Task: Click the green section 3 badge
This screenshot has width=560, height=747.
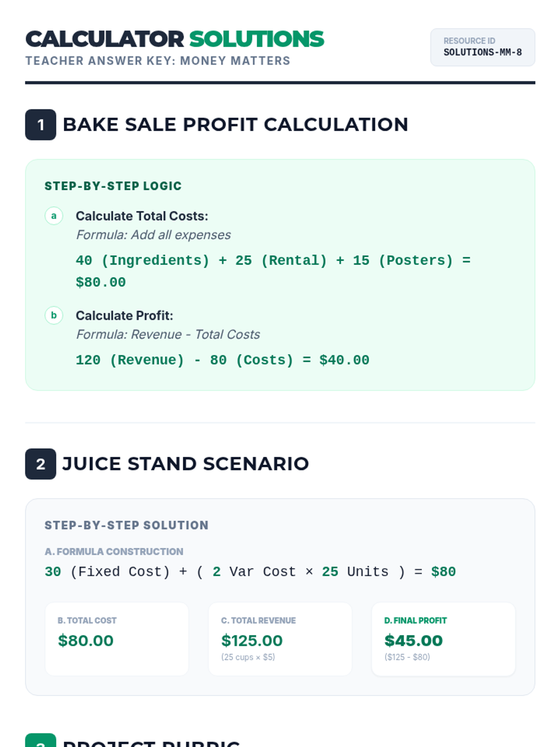Action: (x=41, y=741)
